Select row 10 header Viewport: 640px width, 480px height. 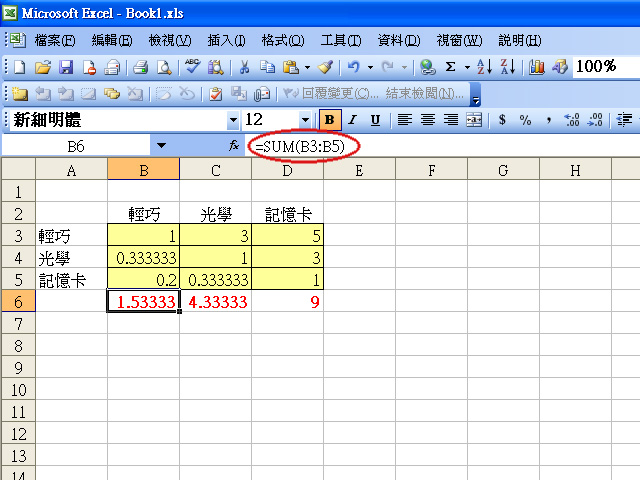[18, 389]
